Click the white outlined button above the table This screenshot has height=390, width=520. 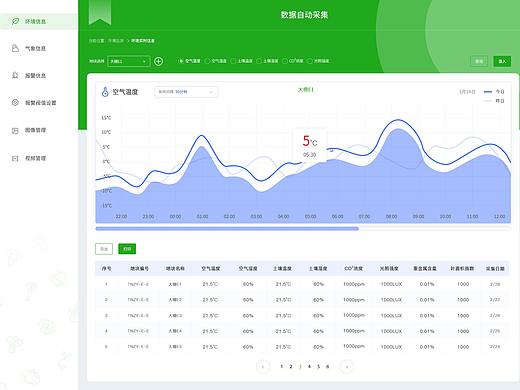coord(104,249)
